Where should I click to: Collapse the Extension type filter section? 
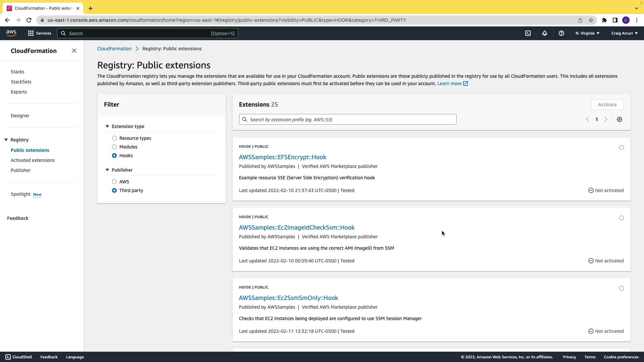click(107, 126)
